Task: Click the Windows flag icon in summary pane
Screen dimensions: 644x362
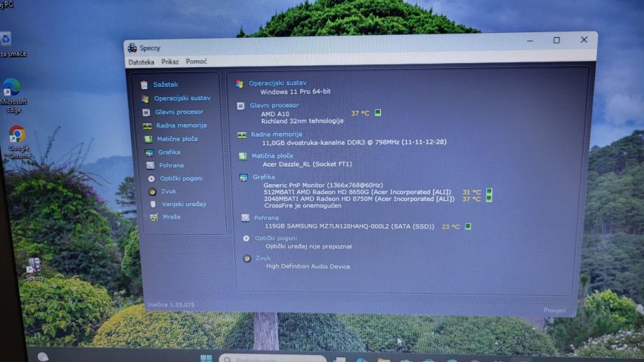Action: click(x=240, y=84)
